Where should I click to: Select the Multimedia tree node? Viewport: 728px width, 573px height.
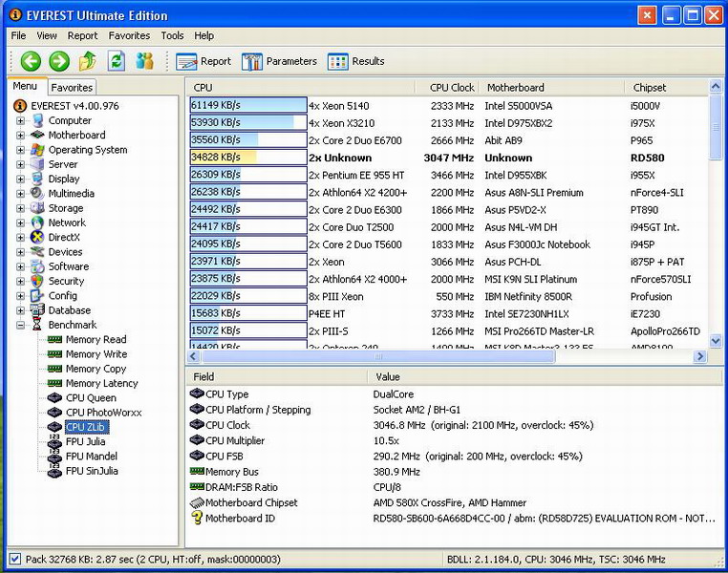[x=71, y=194]
